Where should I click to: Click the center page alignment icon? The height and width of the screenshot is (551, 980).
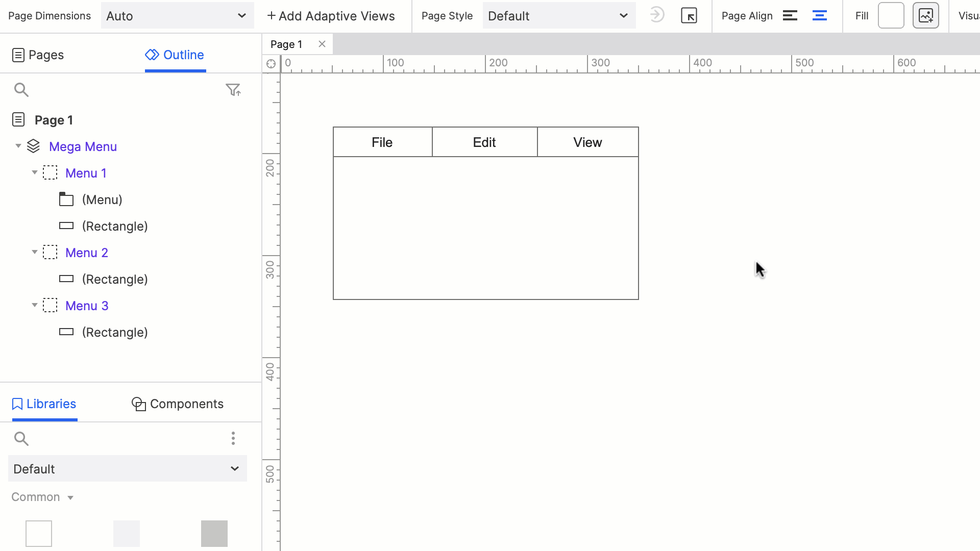pyautogui.click(x=820, y=15)
